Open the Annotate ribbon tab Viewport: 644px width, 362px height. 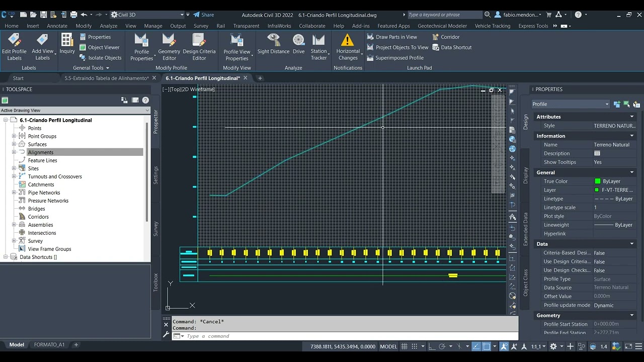point(57,26)
